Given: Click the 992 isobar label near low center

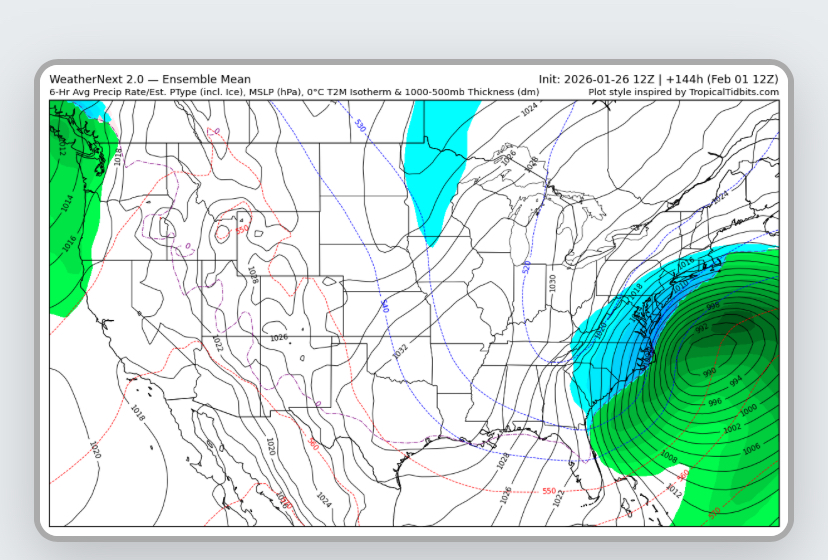Looking at the screenshot, I should 702,329.
